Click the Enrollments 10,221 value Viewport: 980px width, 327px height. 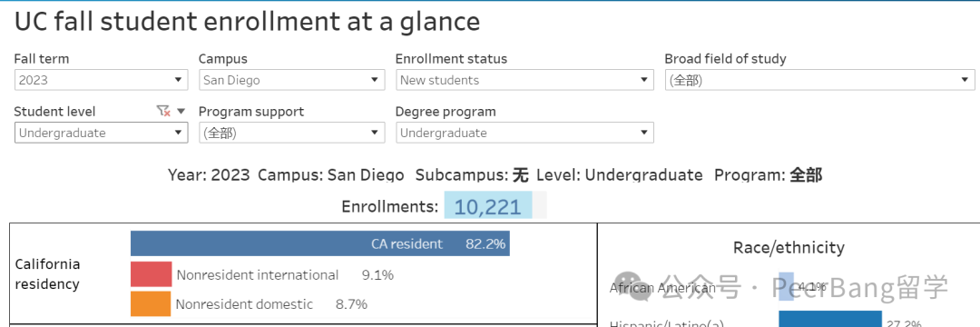point(487,206)
